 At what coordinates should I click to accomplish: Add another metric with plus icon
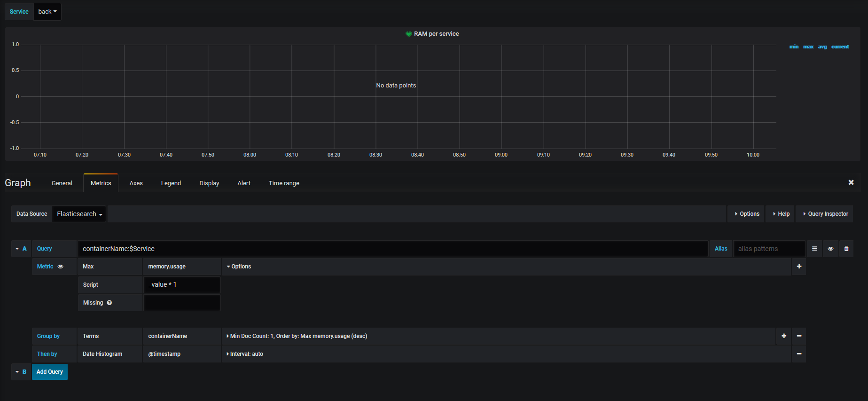[x=799, y=267]
